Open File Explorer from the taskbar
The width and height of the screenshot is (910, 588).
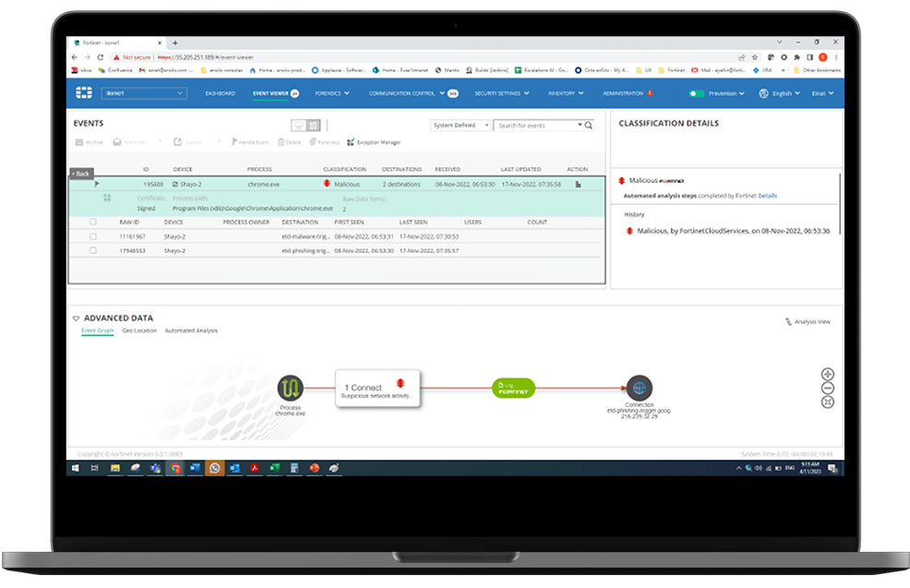click(115, 468)
